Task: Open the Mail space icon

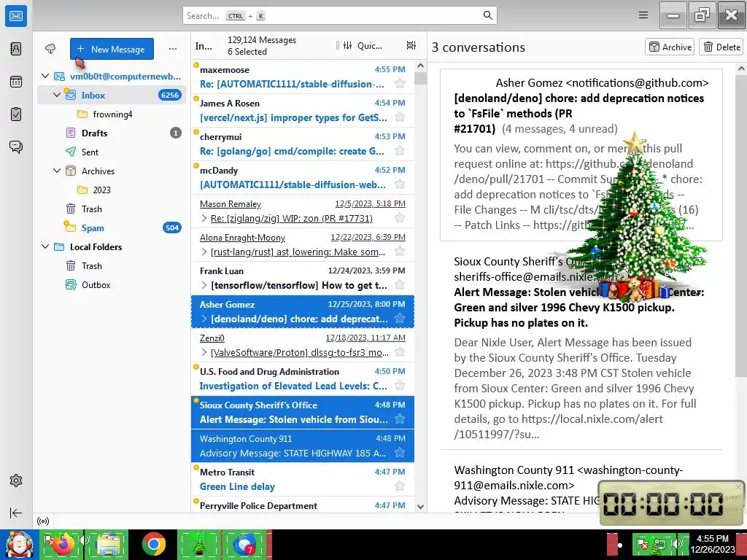Action: click(16, 16)
